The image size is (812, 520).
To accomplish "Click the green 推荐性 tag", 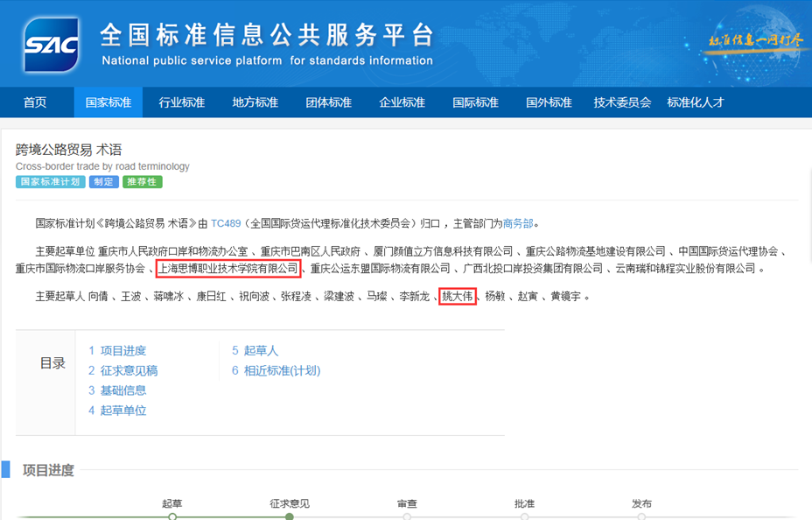I will pos(143,182).
